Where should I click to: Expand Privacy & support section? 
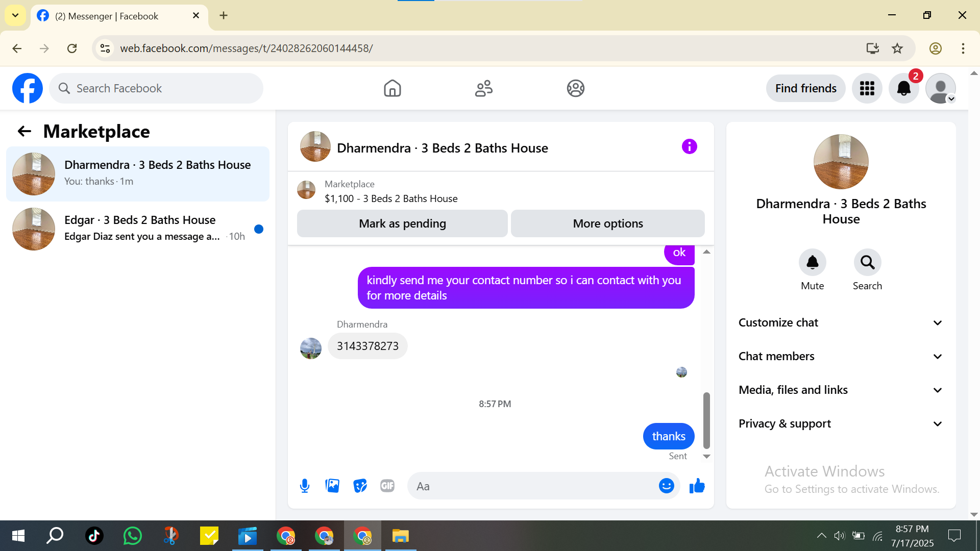click(x=841, y=423)
